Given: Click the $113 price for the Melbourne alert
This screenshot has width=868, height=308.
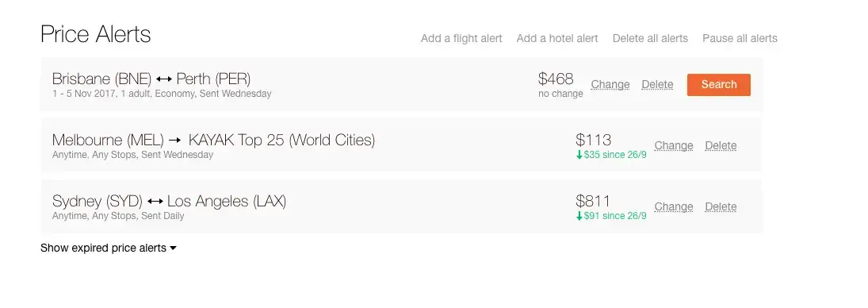Looking at the screenshot, I should tap(594, 140).
